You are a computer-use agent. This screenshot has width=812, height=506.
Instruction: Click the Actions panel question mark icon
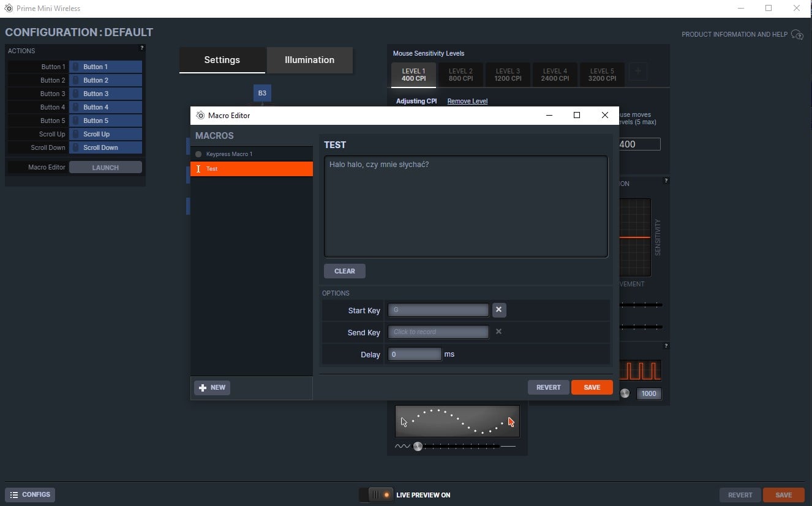click(142, 48)
